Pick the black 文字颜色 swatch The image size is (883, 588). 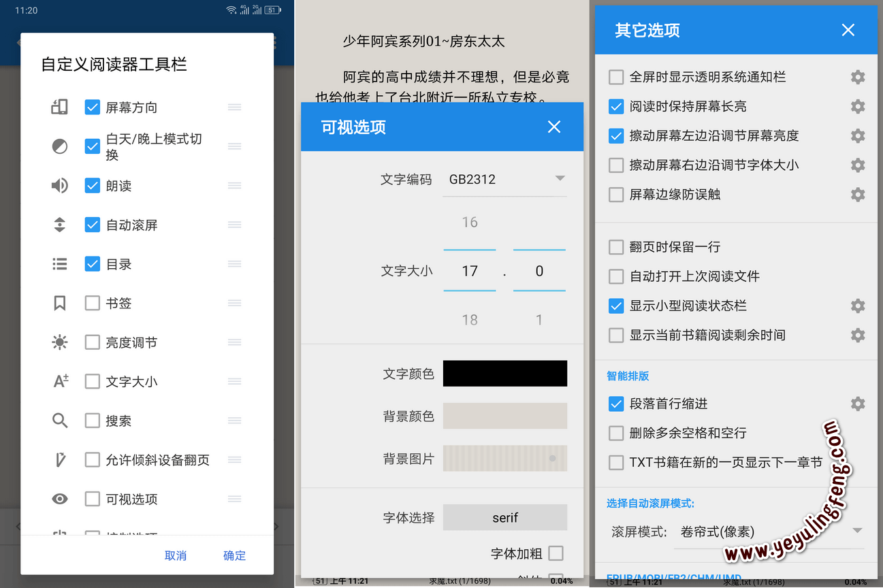click(x=504, y=374)
